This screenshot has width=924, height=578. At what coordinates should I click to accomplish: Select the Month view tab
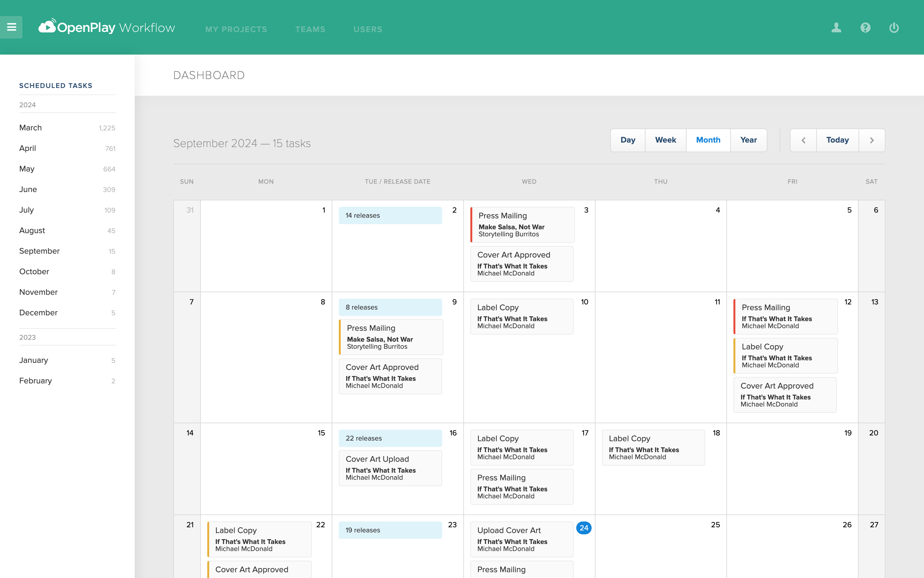pyautogui.click(x=708, y=140)
